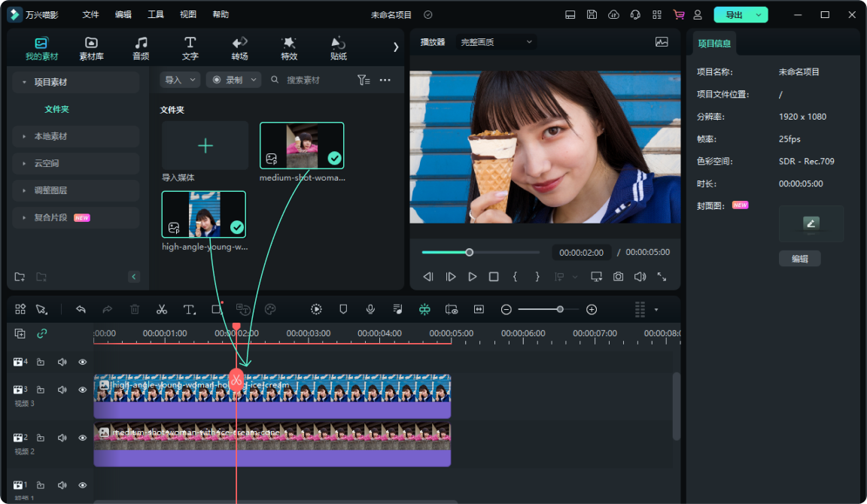Click the undo arrow in timeline toolbar
867x504 pixels.
[x=81, y=309]
